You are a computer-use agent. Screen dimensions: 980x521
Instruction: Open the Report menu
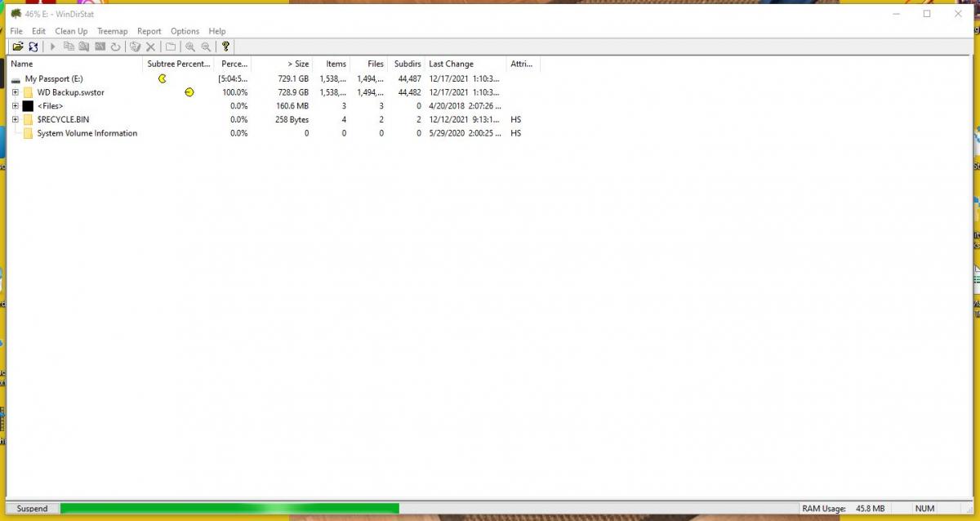(x=149, y=31)
